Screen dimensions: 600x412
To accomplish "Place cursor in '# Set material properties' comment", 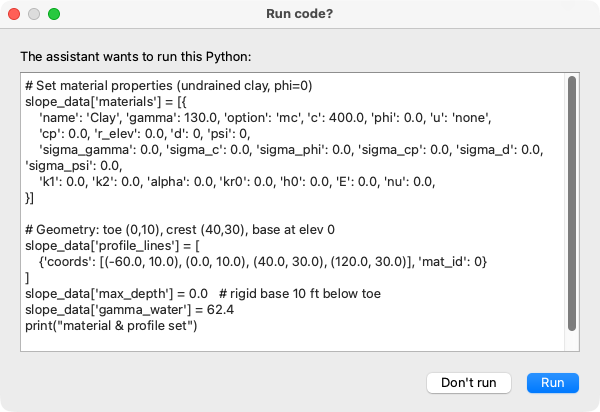I will (169, 85).
